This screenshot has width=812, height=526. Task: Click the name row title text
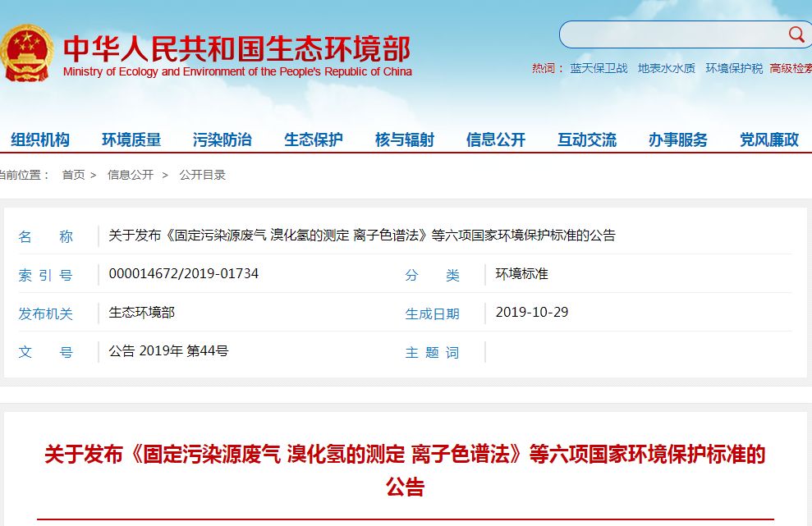tap(362, 235)
